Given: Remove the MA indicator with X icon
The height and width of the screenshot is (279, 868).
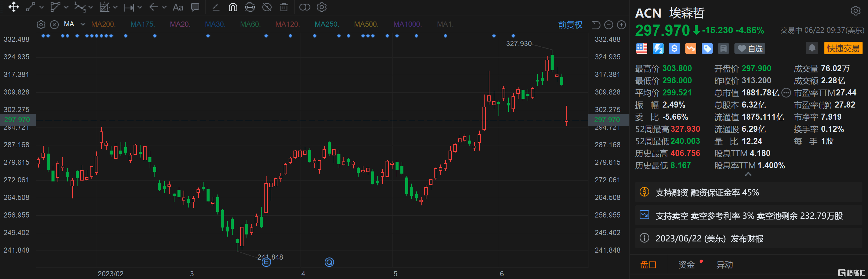Looking at the screenshot, I should click(x=54, y=25).
